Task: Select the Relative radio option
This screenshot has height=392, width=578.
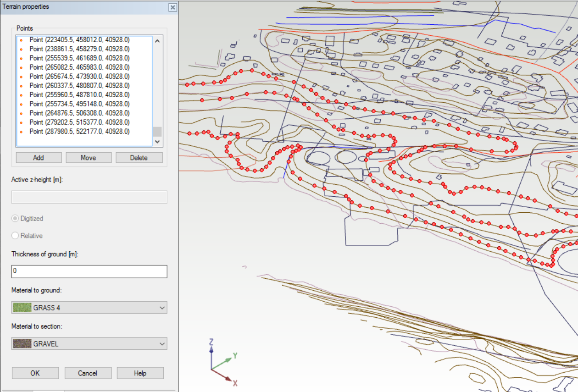Action: 15,236
